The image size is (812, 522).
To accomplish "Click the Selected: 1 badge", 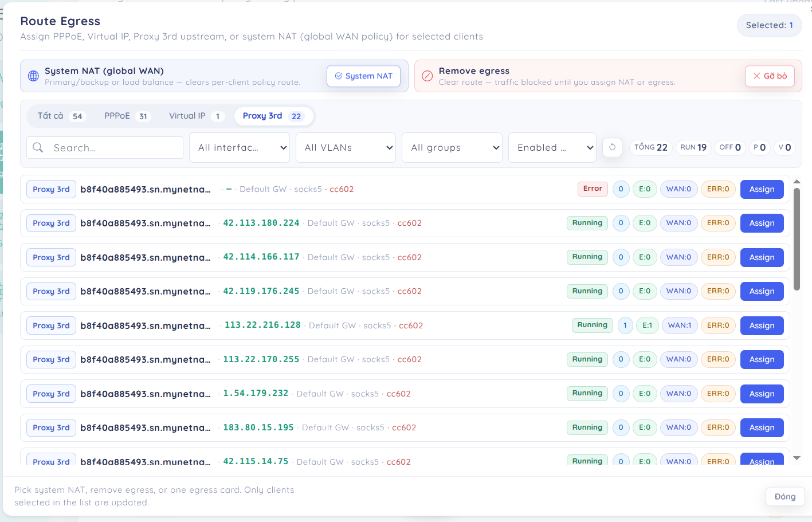I will (769, 25).
